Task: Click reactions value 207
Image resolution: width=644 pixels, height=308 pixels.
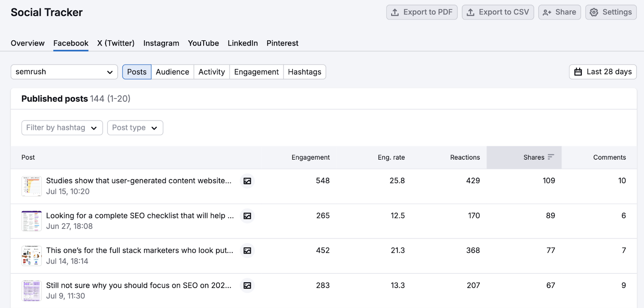Action: [473, 285]
